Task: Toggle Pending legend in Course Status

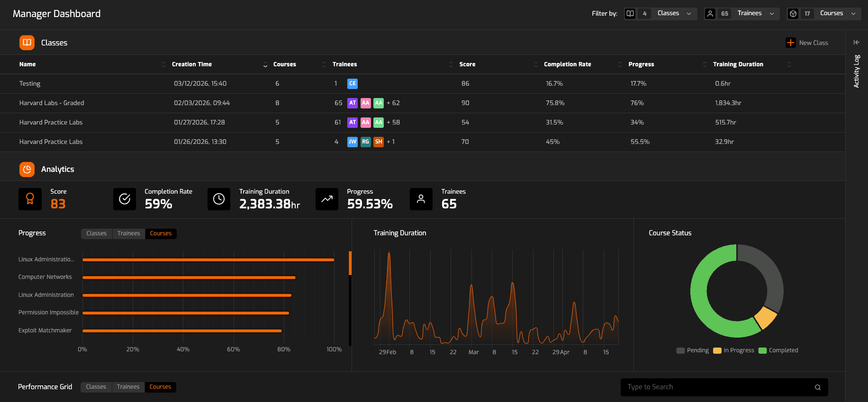Action: pyautogui.click(x=693, y=350)
